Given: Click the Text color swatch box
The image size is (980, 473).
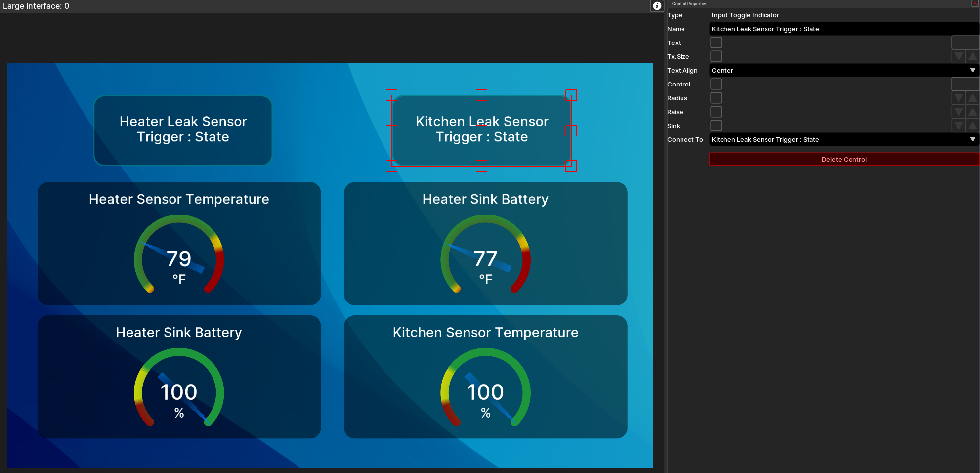Looking at the screenshot, I should click(x=965, y=43).
